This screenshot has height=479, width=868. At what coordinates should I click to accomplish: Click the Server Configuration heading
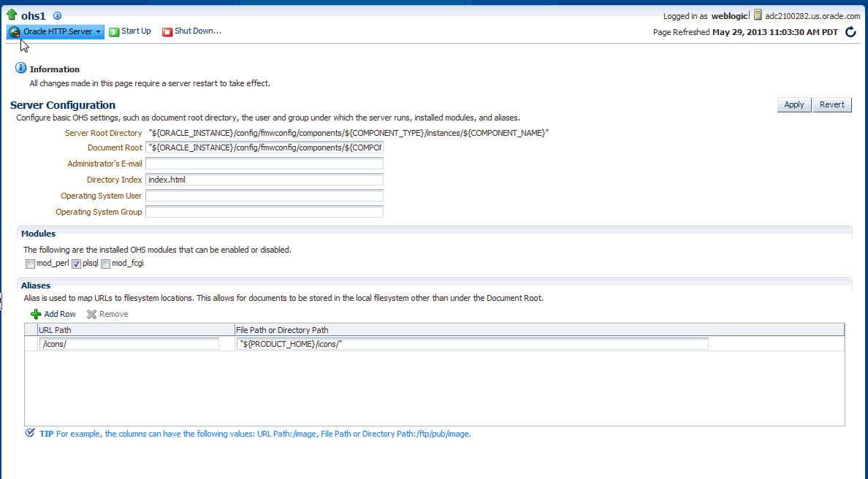coord(63,105)
